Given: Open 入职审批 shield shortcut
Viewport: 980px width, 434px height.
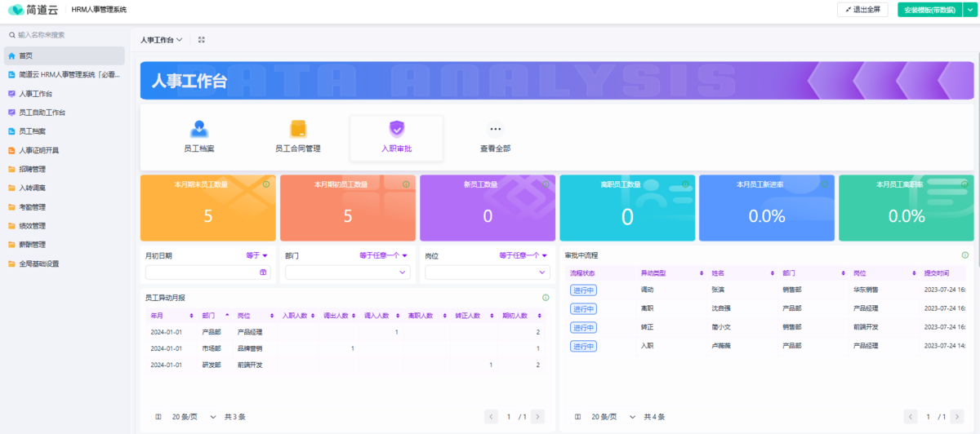Looking at the screenshot, I should point(396,129).
